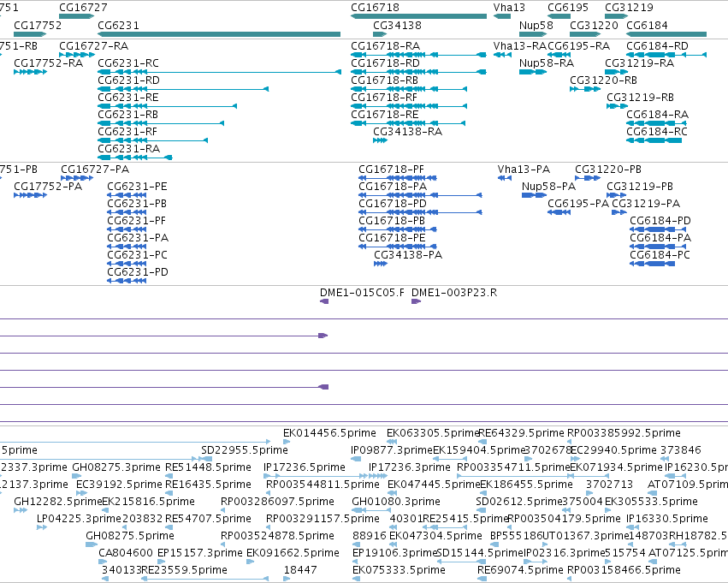Click EST IP16330.5prime
Screen dimensions: 728x583
(x=633, y=527)
